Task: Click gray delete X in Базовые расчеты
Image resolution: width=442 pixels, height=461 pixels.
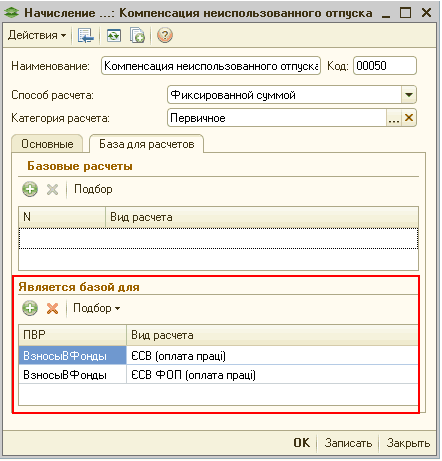Action: (53, 189)
